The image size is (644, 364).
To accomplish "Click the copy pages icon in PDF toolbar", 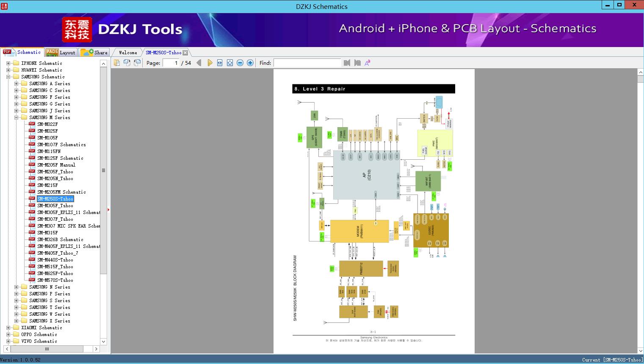I will [x=117, y=63].
